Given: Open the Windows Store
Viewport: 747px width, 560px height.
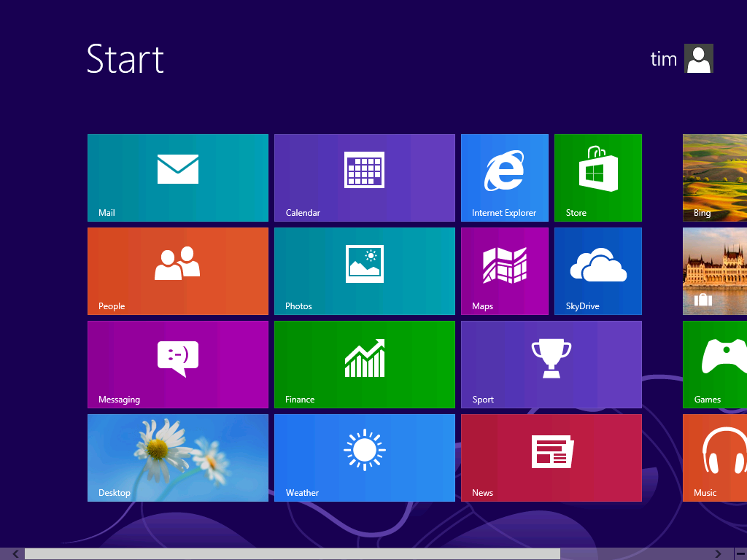Looking at the screenshot, I should coord(597,177).
